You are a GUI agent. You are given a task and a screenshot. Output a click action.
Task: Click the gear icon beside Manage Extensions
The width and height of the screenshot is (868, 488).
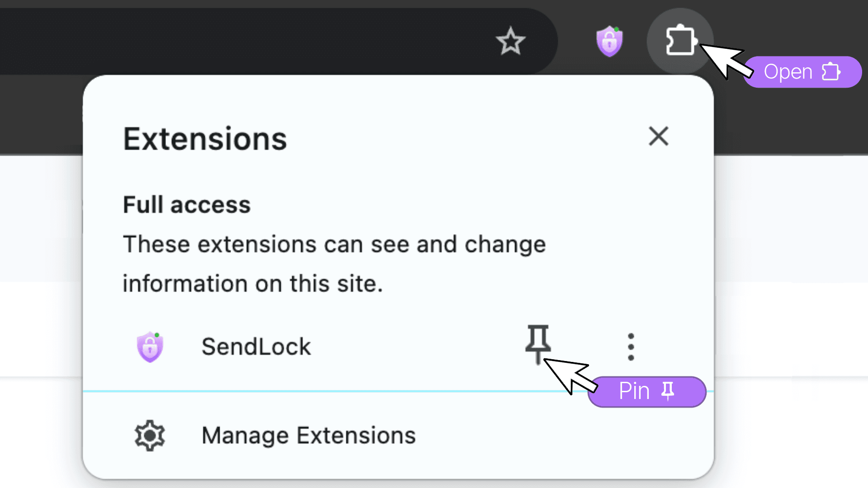150,436
